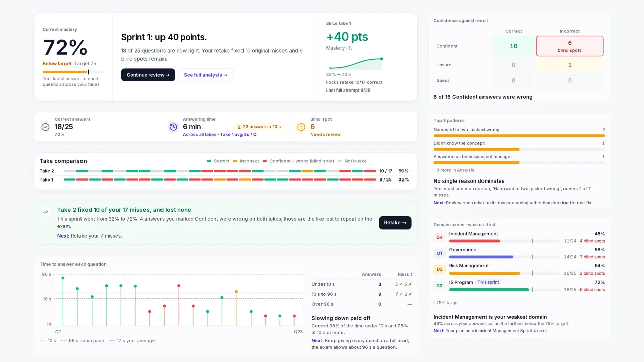Click the 96 s exam pace legend
The width and height of the screenshot is (644, 362).
coord(83,341)
